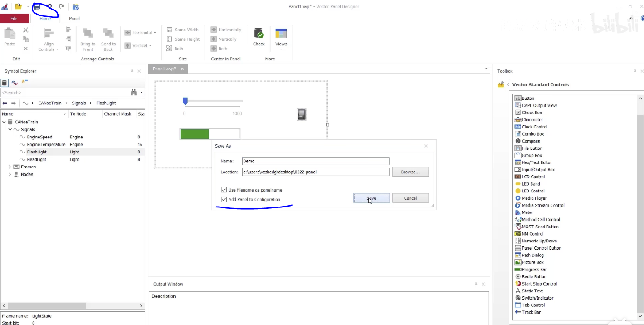Switch to the Panel ribbon tab
The height and width of the screenshot is (325, 644).
tap(74, 19)
